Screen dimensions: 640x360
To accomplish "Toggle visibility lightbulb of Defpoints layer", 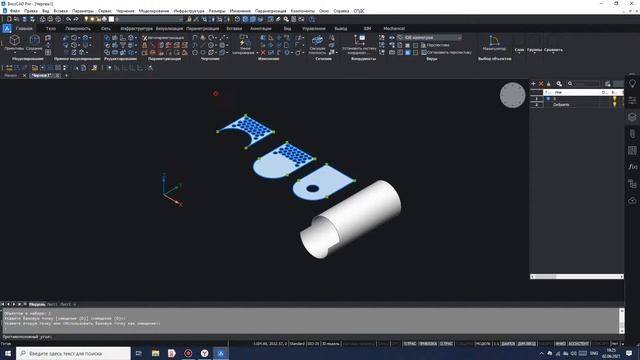I will [x=614, y=104].
